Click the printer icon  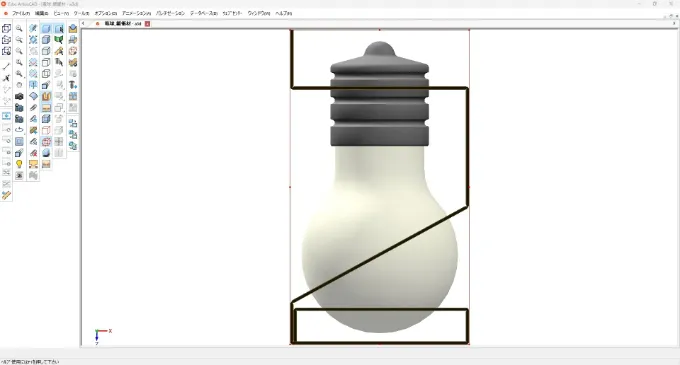pyautogui.click(x=73, y=40)
